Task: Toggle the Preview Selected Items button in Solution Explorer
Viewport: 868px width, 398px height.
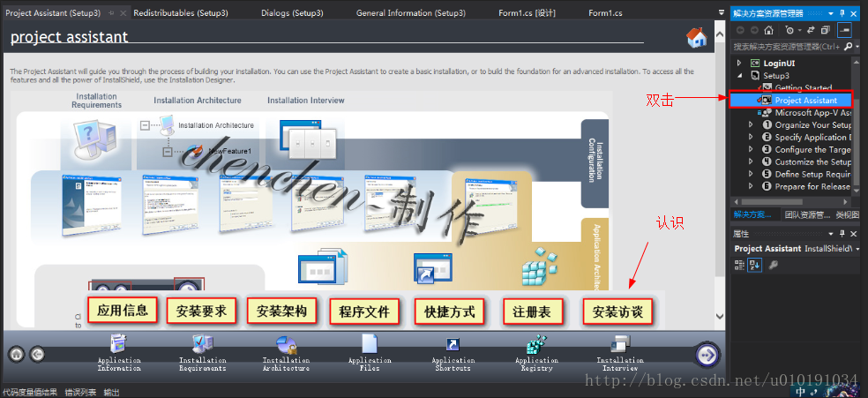Action: click(845, 30)
